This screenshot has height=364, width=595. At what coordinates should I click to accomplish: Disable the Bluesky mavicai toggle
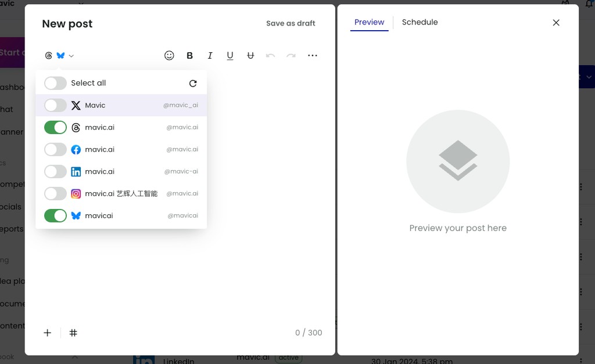click(55, 216)
